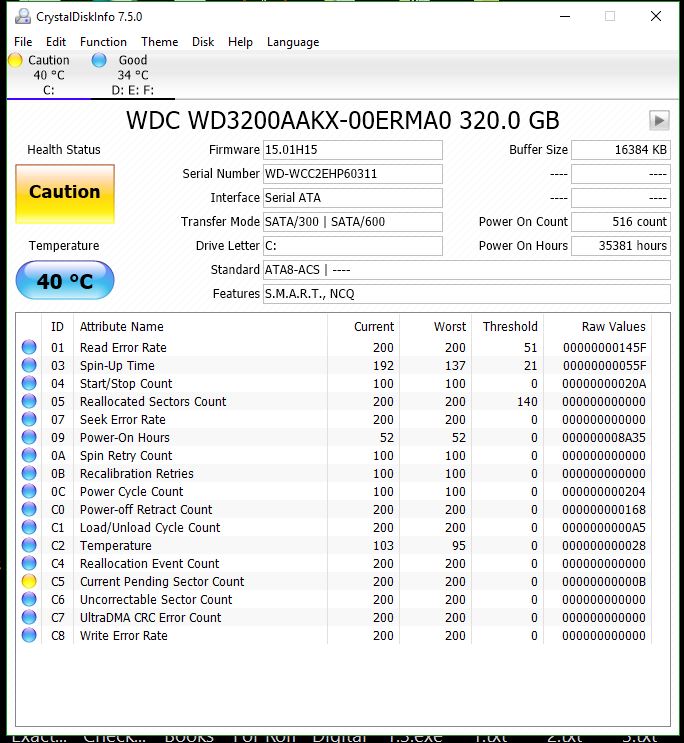This screenshot has height=743, width=684.
Task: Go to next disk with arrow button
Action: coord(659,120)
